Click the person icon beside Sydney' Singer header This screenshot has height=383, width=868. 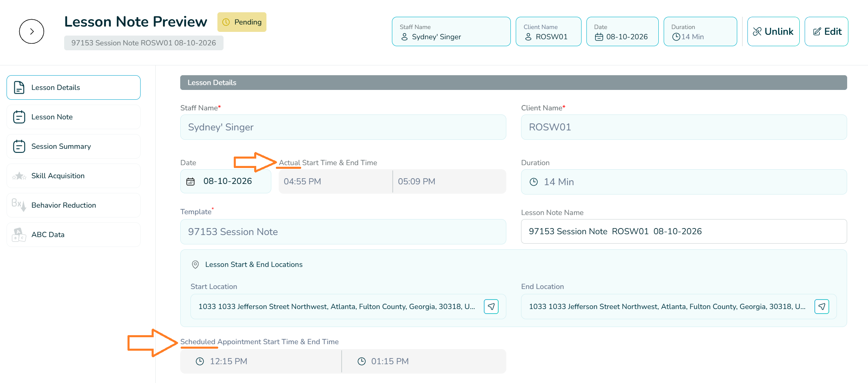tap(405, 37)
